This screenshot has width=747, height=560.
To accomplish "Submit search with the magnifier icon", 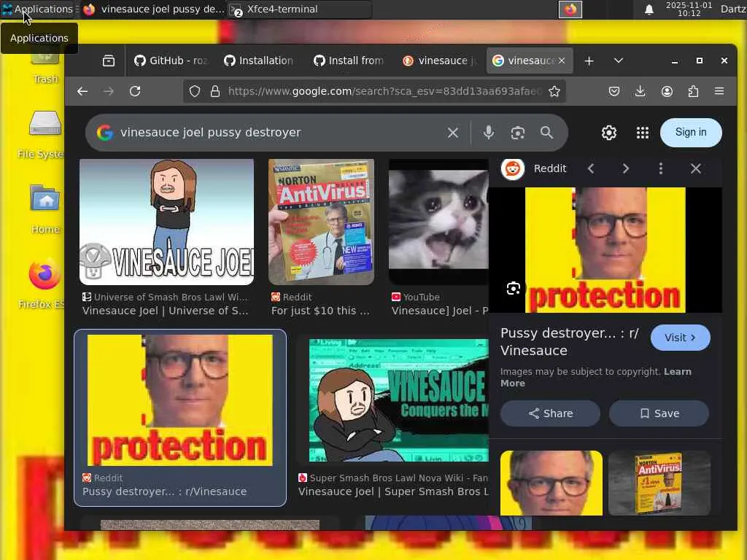I will point(547,133).
